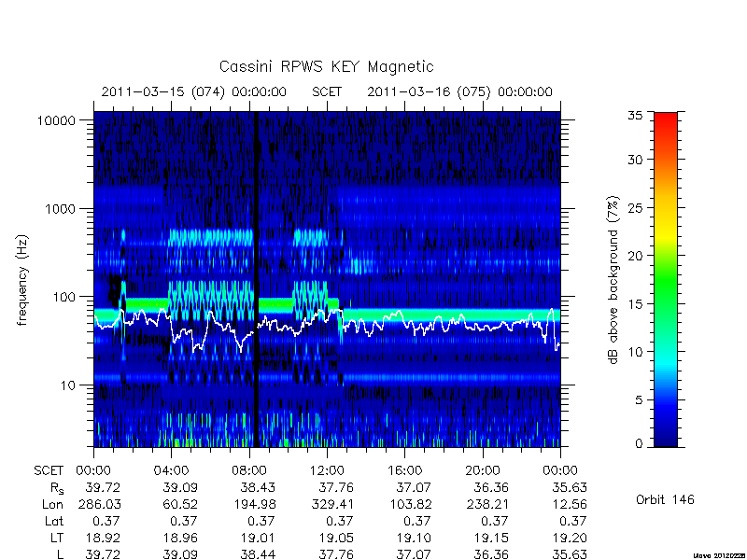
Task: Click the 100 Hz frequency axis label
Action: click(x=63, y=297)
